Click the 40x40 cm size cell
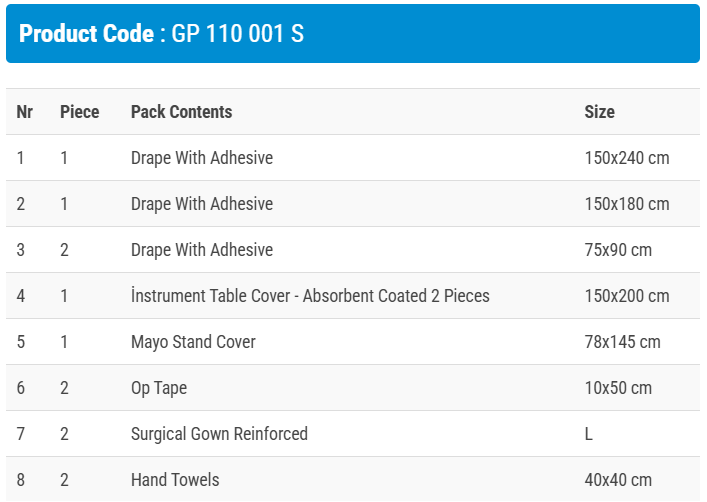 coord(617,480)
